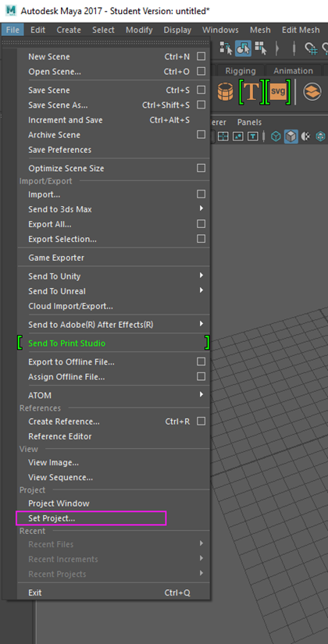The width and height of the screenshot is (328, 644).
Task: Open the Create Reference option box
Action: pos(201,421)
